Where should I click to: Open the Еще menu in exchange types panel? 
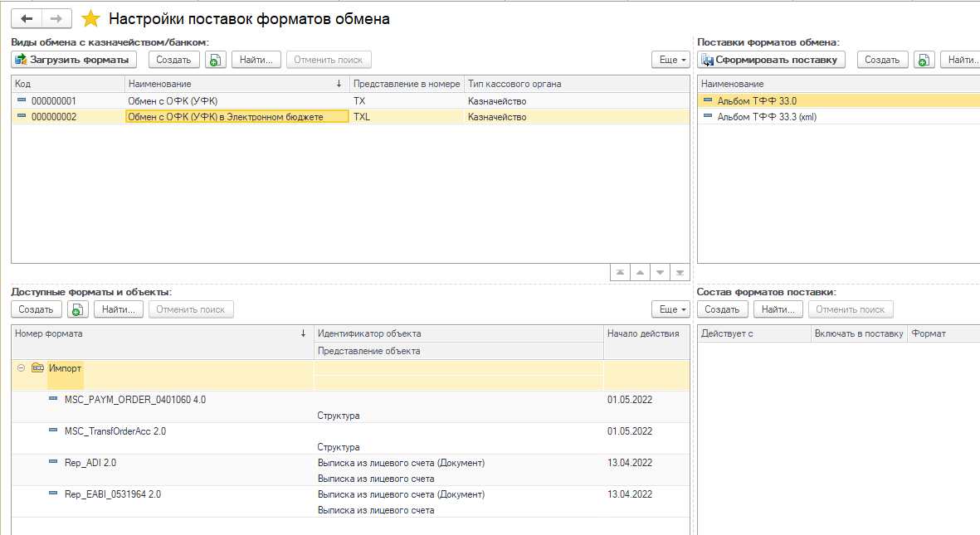tap(670, 60)
